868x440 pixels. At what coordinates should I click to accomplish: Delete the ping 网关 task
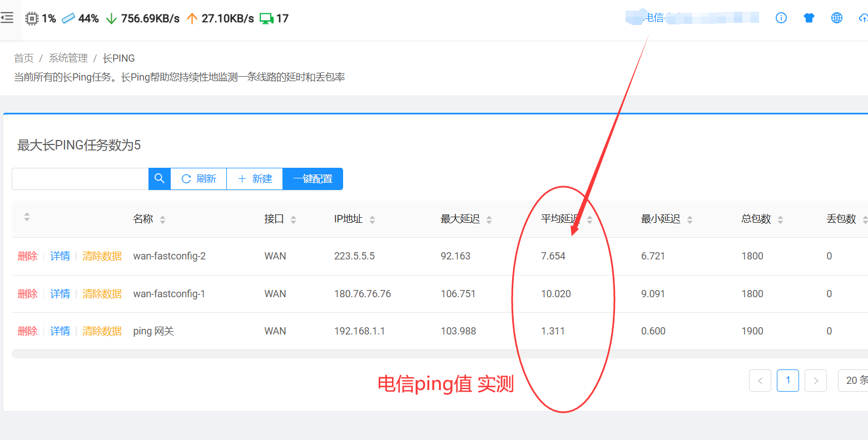pyautogui.click(x=28, y=331)
